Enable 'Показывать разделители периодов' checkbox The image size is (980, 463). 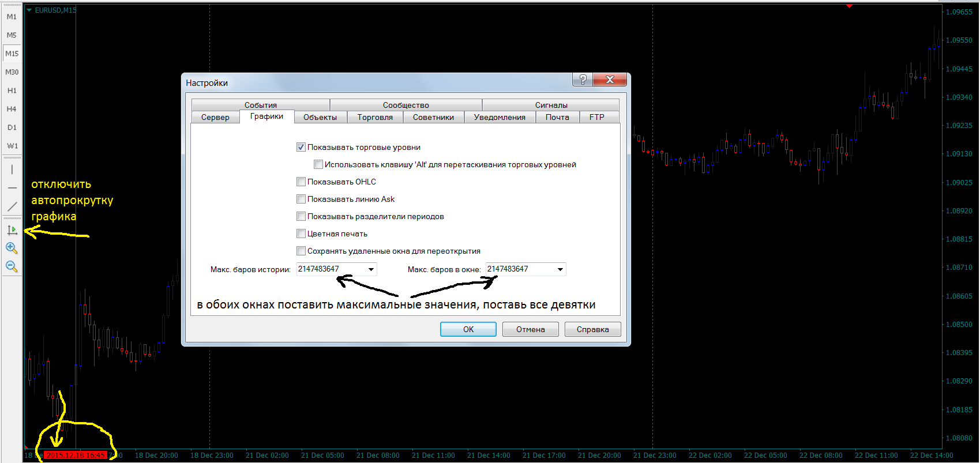(x=301, y=216)
